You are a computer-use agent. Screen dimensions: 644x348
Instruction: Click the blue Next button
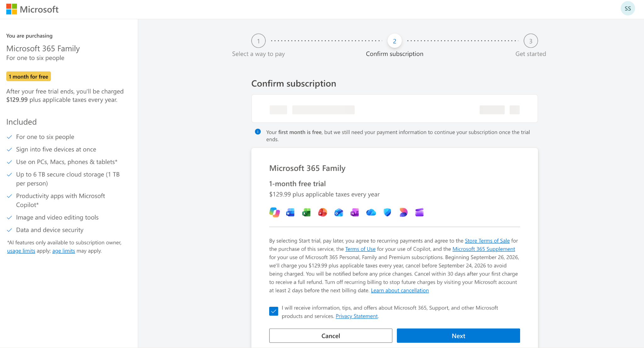tap(458, 336)
